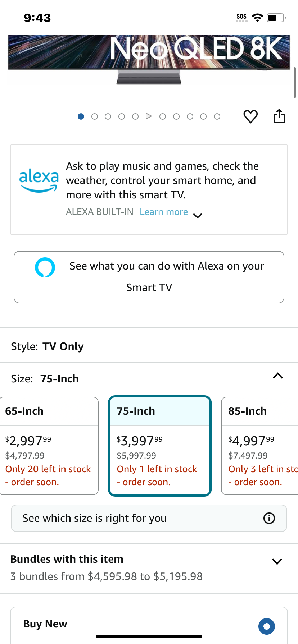298x644 pixels.
Task: Tap the Neo QLED 8K product image
Action: click(x=149, y=60)
